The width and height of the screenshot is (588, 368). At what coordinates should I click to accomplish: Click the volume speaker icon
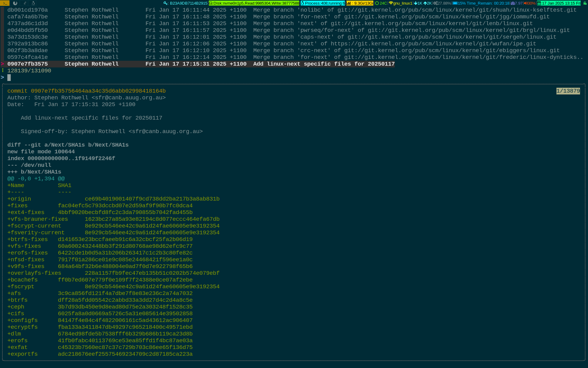tap(526, 3)
